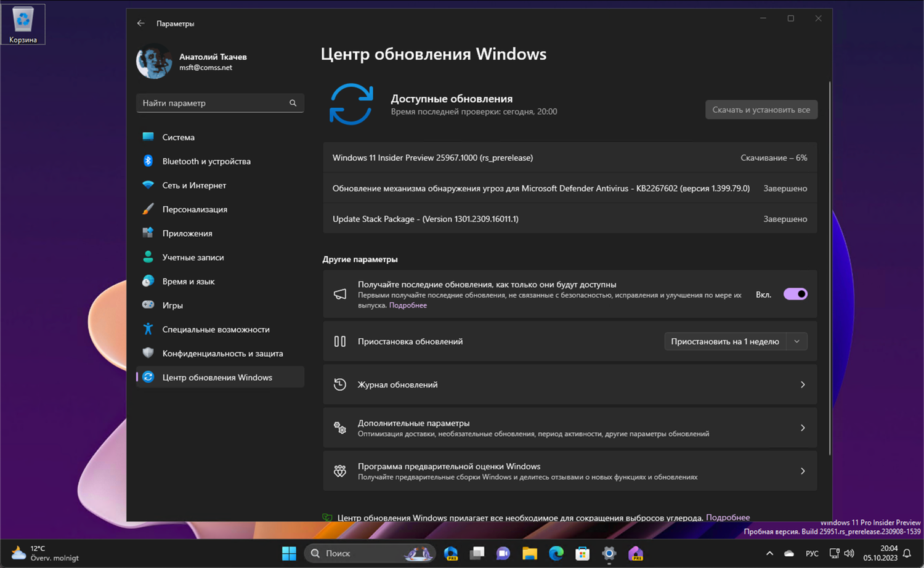Screen dimensions: 924x568
Task: Click the Найти параметр search field
Action: (220, 103)
